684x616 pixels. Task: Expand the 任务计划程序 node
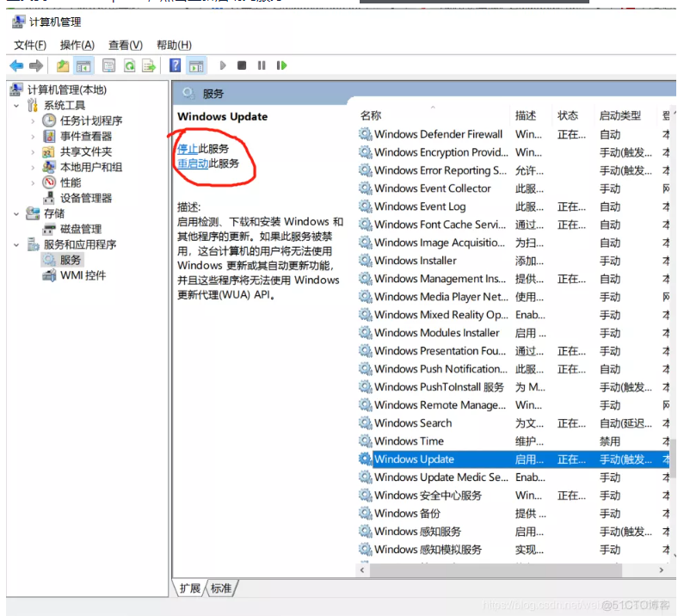click(x=33, y=121)
